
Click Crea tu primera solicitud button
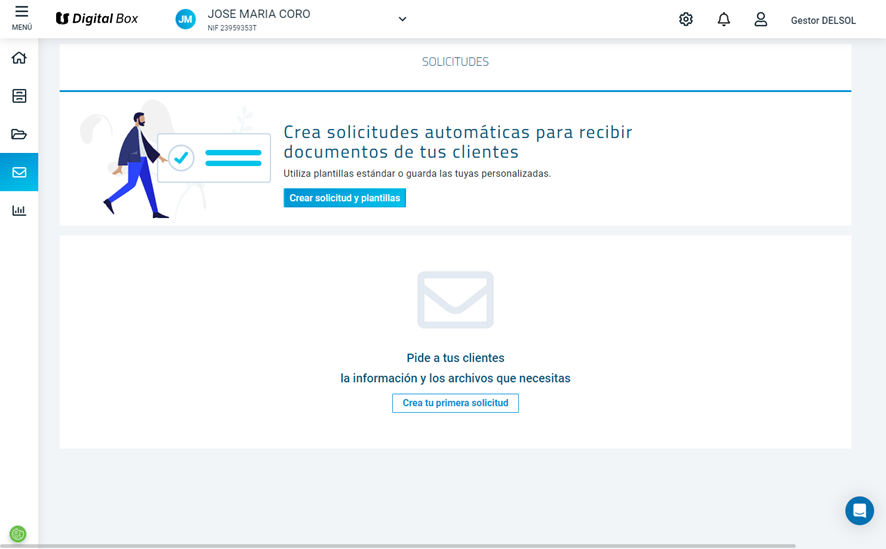(455, 403)
